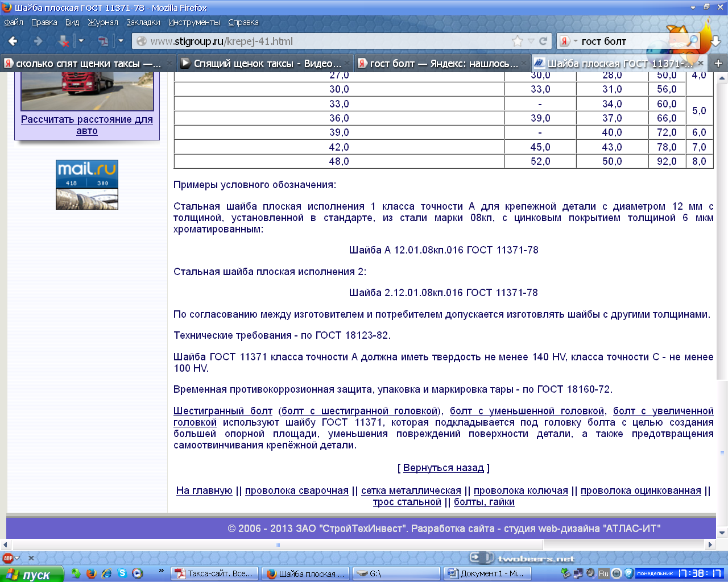Follow 'Рассчитать расстояние для авто' link

(x=87, y=125)
